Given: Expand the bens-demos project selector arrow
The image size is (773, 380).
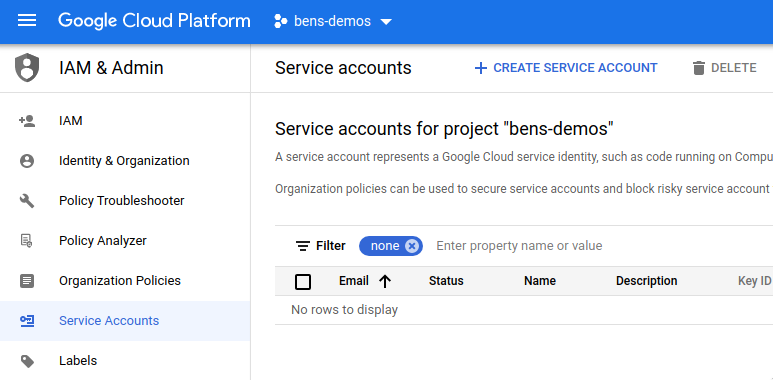Looking at the screenshot, I should coord(386,22).
